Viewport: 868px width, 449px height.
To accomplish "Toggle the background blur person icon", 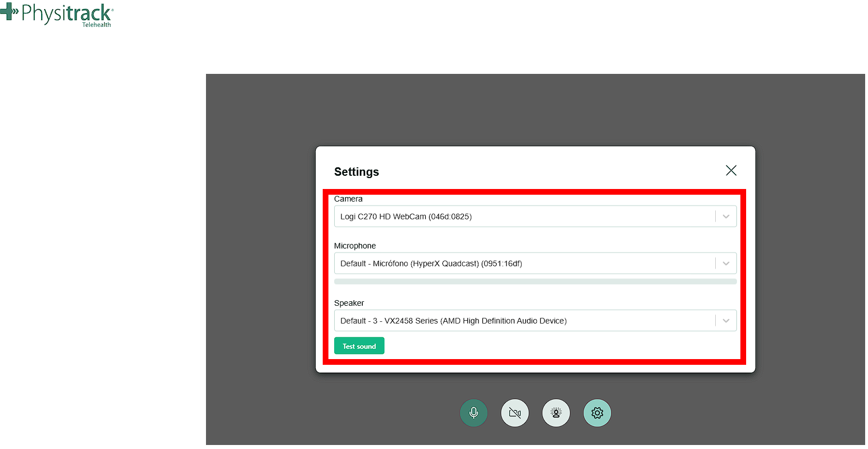I will click(x=556, y=413).
